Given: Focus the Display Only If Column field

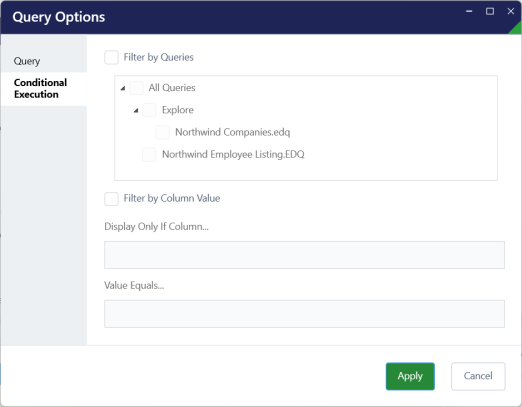Looking at the screenshot, I should pyautogui.click(x=304, y=255).
